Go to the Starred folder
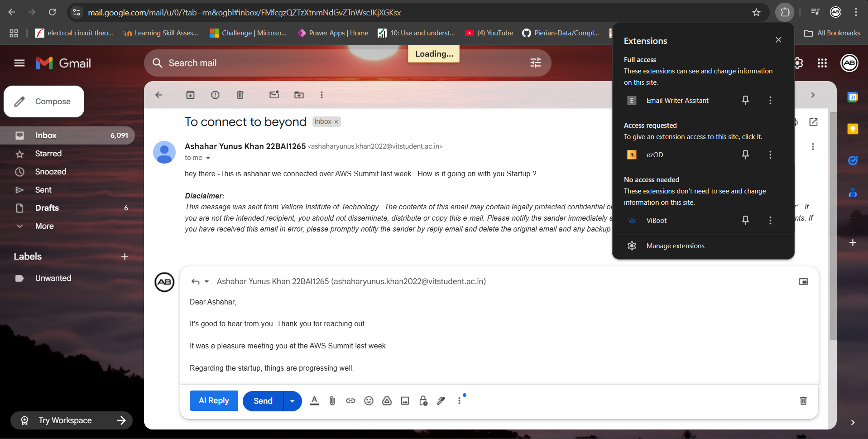This screenshot has height=439, width=868. coord(48,154)
